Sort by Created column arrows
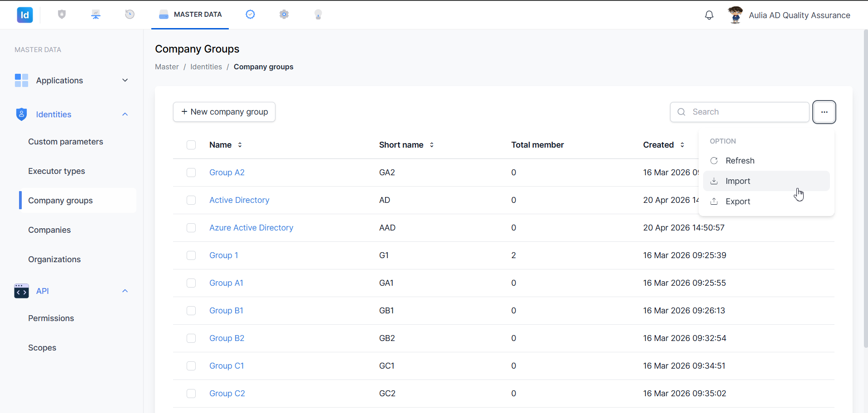 [682, 145]
